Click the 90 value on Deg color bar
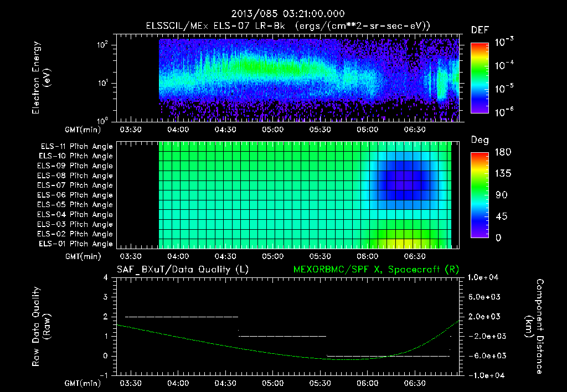 tap(501, 195)
